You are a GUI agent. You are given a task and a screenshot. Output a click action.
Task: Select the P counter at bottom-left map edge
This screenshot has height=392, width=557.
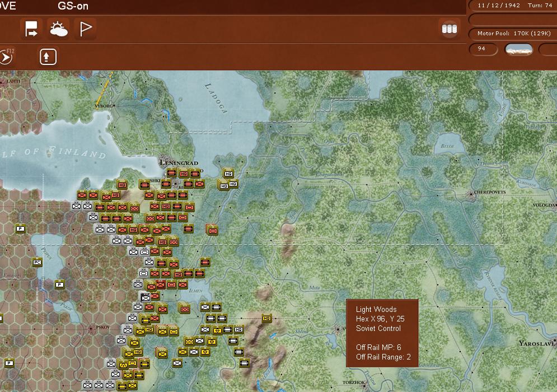tap(9, 363)
